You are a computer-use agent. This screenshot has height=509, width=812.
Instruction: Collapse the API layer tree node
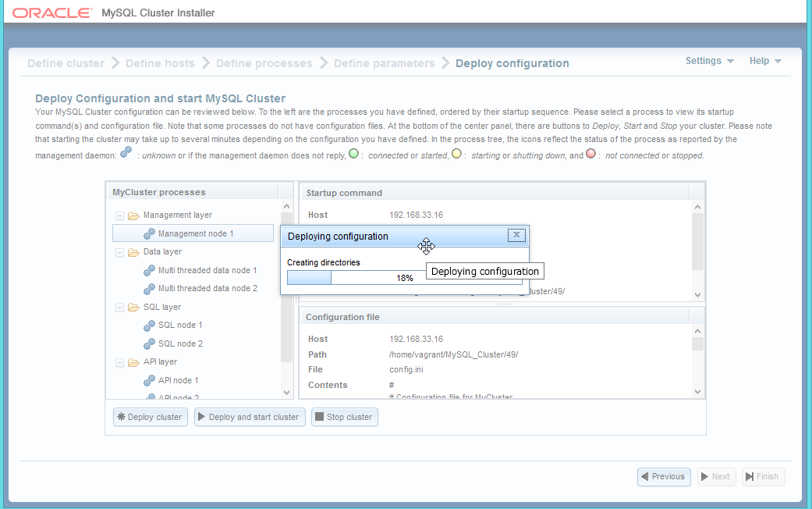coord(119,362)
